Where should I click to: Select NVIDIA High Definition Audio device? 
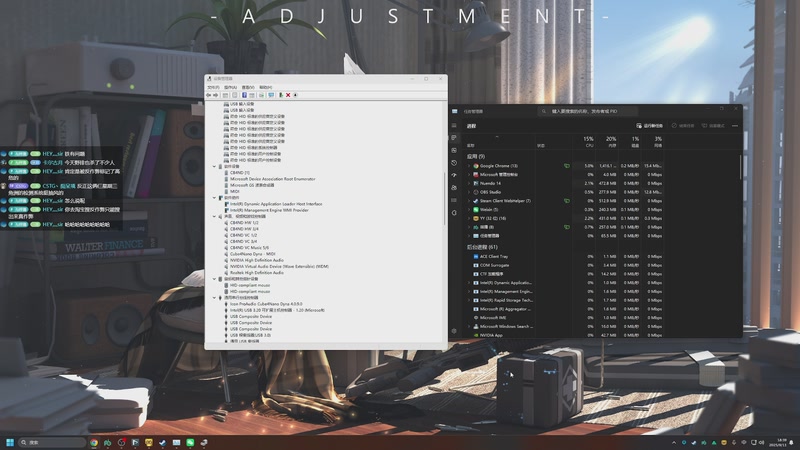257,260
